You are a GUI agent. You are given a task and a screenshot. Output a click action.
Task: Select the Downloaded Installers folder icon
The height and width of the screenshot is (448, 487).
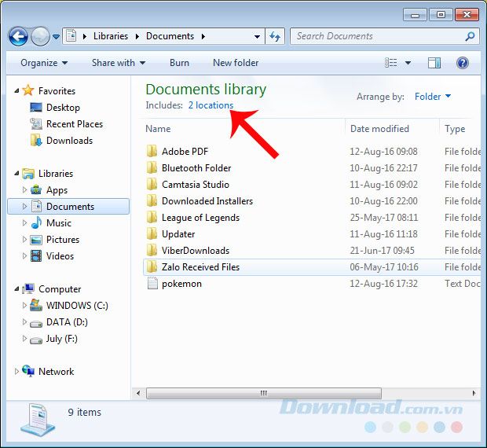(152, 200)
